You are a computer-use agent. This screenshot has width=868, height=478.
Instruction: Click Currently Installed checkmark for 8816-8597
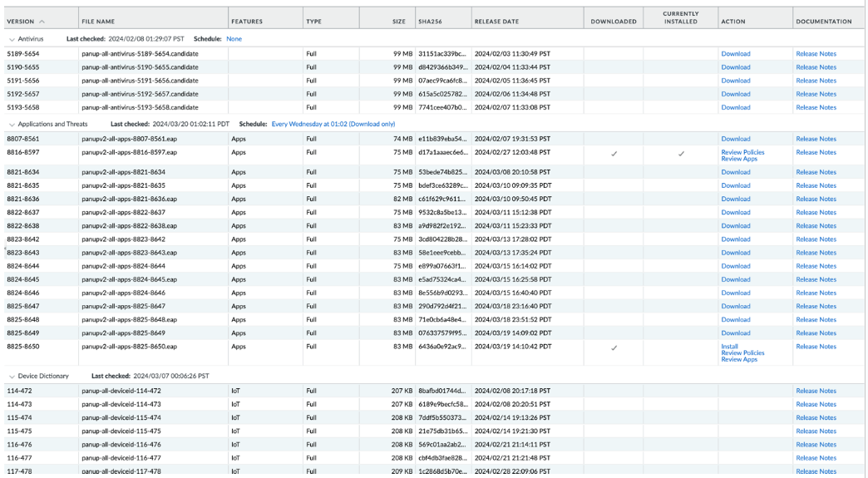(680, 154)
